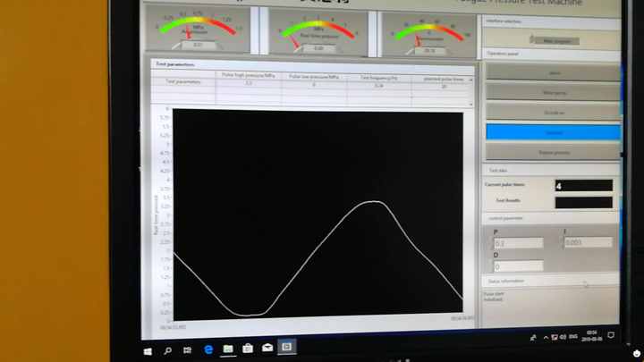The image size is (644, 362).
Task: Click the pulse high pressure value cell
Action: tap(248, 83)
